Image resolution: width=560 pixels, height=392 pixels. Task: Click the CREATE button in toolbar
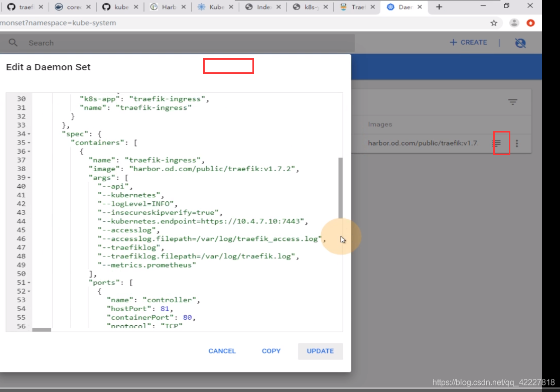tap(468, 43)
